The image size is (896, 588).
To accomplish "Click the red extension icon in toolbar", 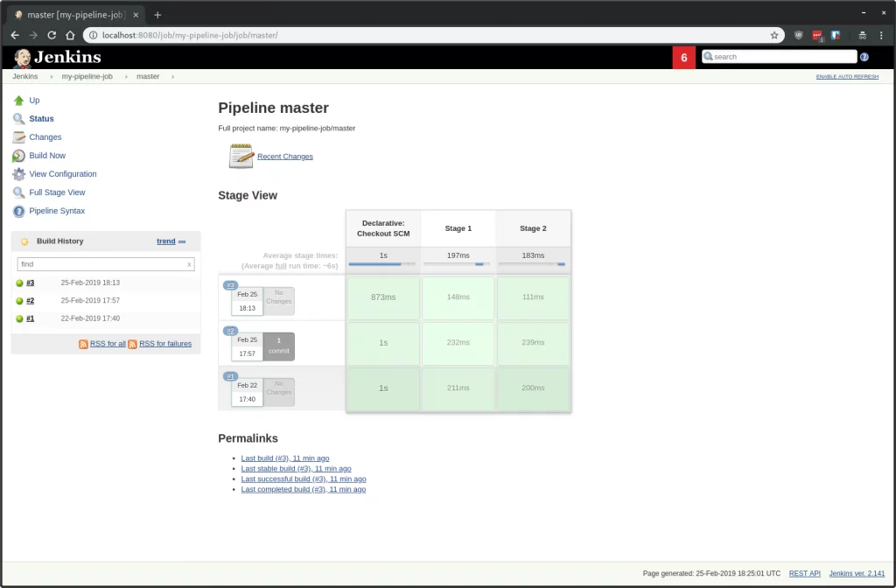I will 817,35.
